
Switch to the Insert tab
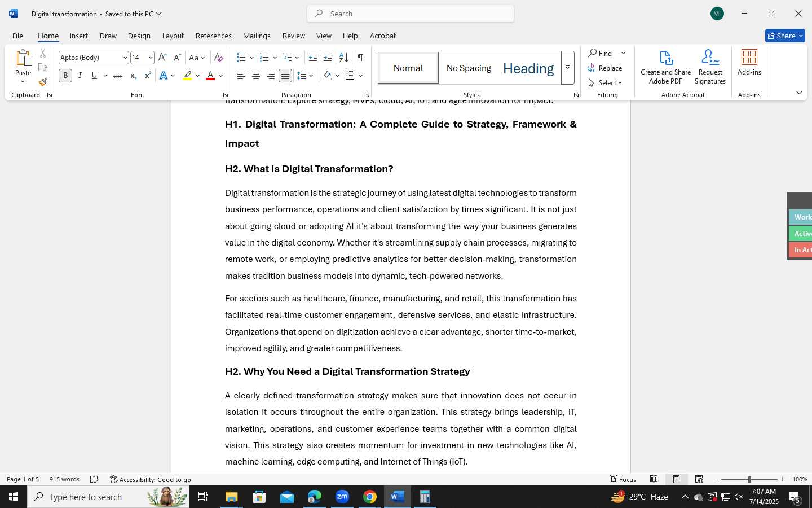pyautogui.click(x=79, y=36)
